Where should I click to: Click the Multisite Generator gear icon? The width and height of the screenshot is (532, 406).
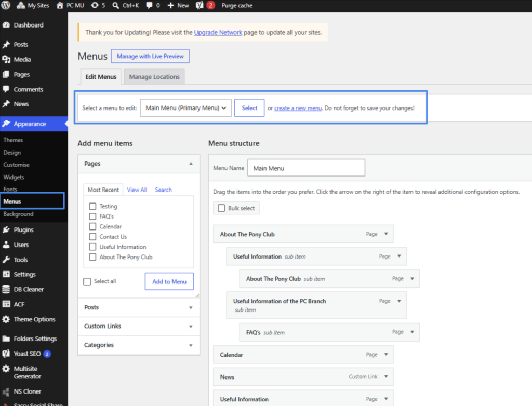point(6,369)
